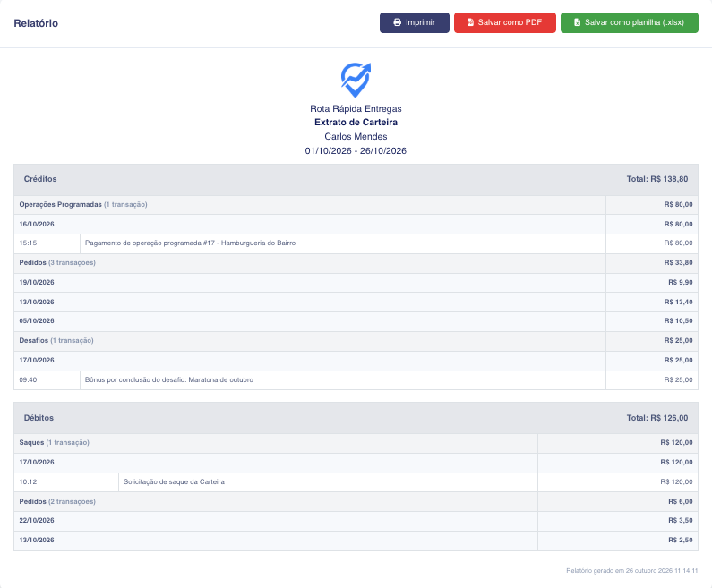Click the name Carlos Mendes

point(356,137)
